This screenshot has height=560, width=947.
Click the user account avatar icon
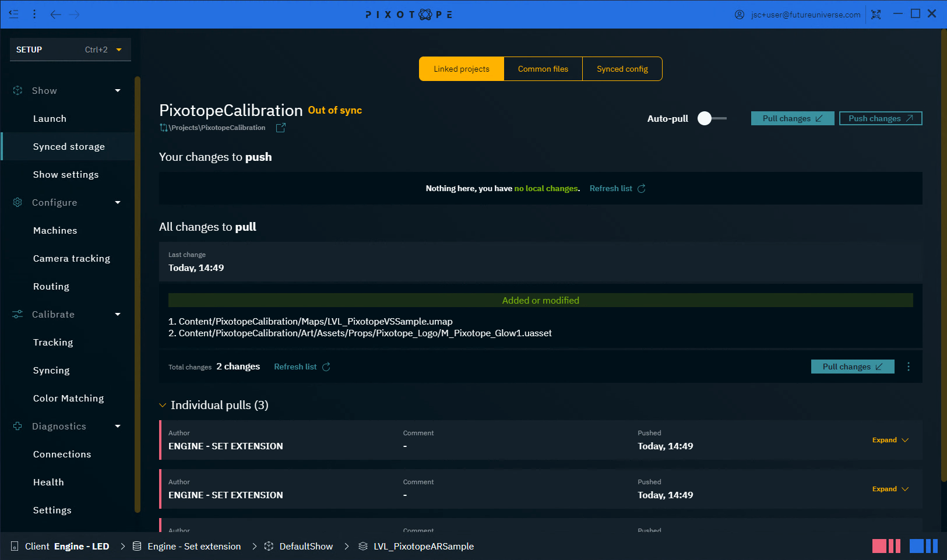(740, 15)
